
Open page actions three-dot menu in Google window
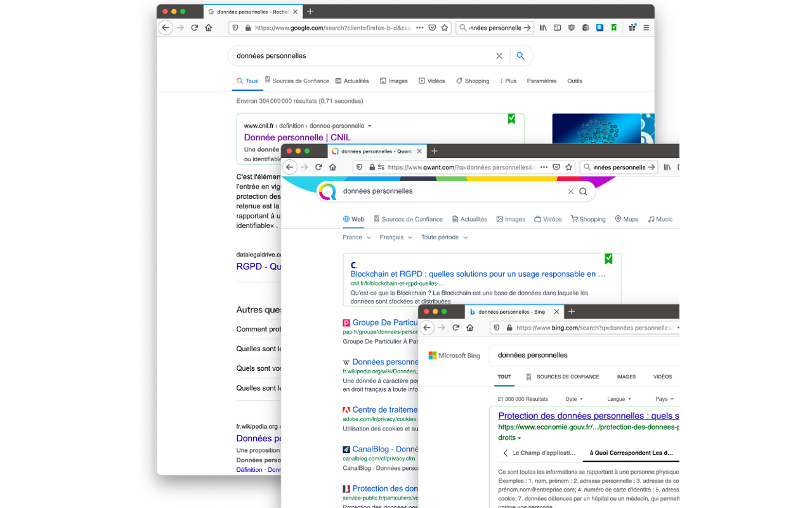point(419,28)
